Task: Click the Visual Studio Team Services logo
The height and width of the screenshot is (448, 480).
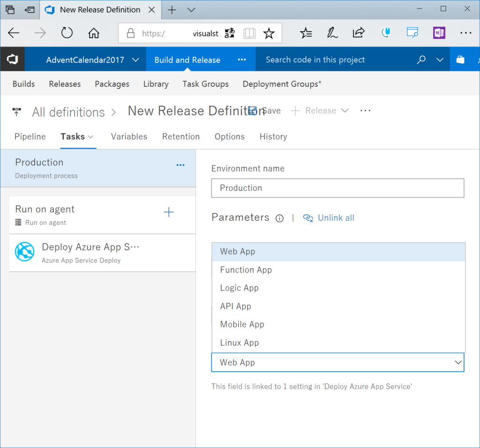Action: point(13,59)
